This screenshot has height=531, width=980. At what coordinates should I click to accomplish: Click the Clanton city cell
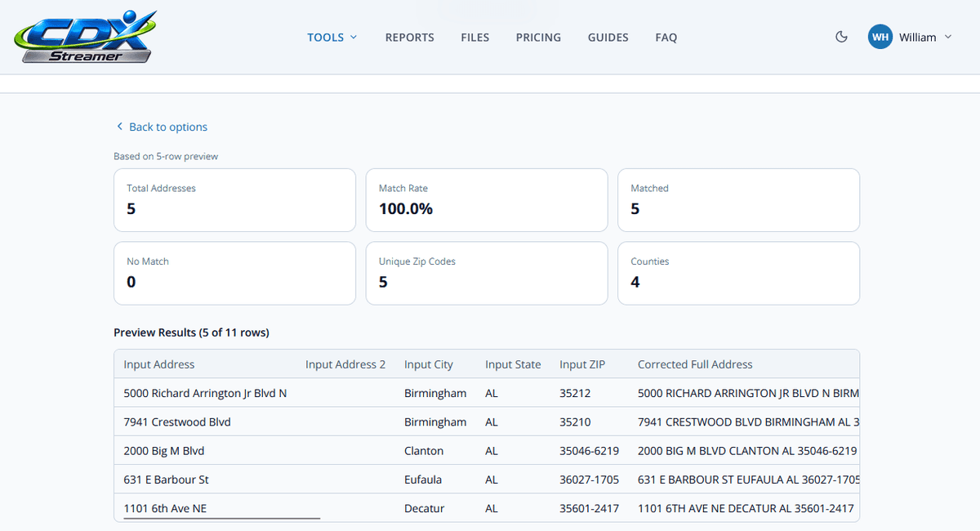424,451
